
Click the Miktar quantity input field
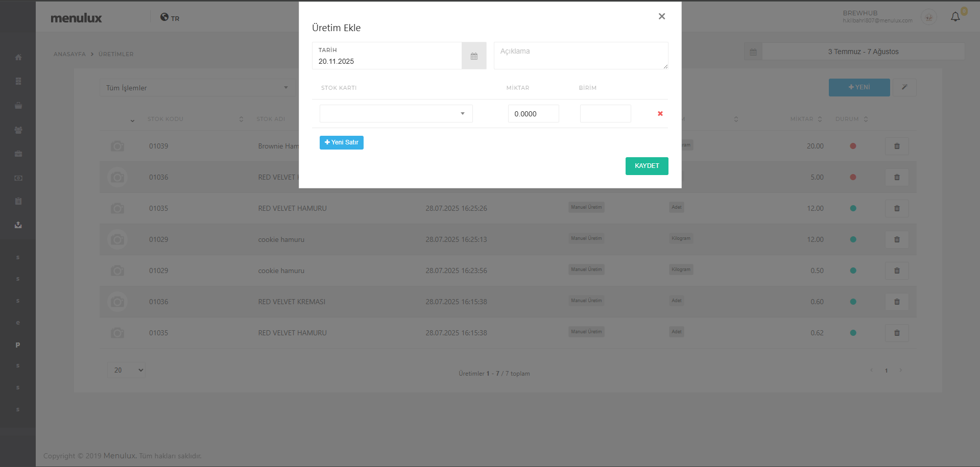coord(533,114)
